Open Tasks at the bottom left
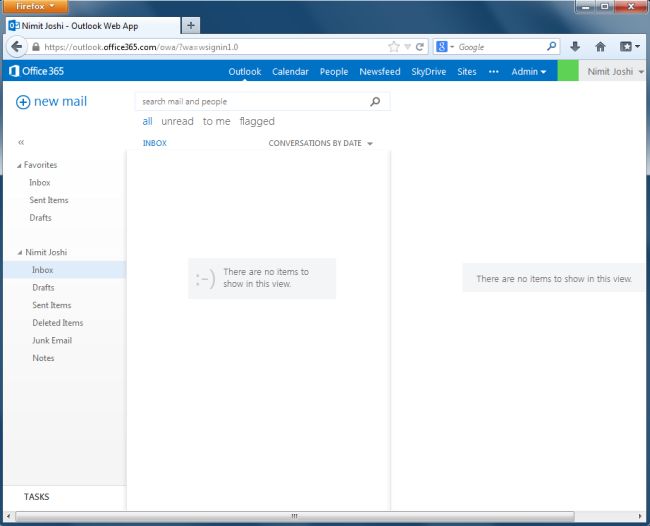 pyautogui.click(x=36, y=497)
